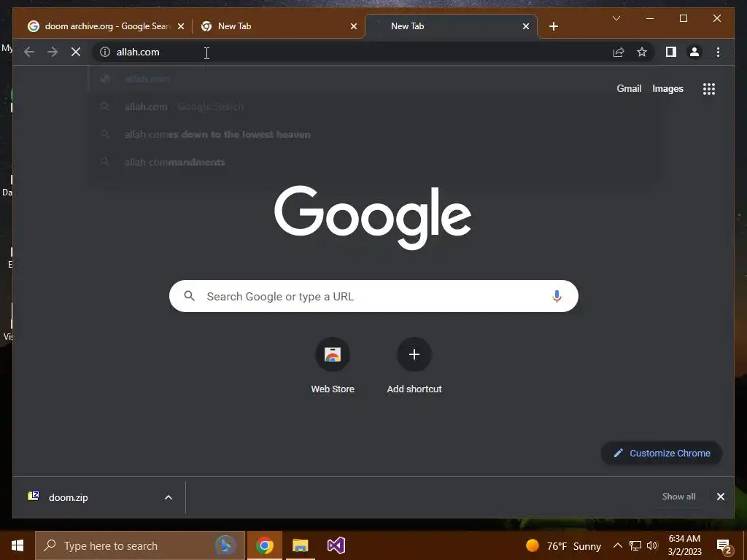The image size is (747, 560).
Task: Choose suggestion about lowest heaven
Action: [x=374, y=134]
